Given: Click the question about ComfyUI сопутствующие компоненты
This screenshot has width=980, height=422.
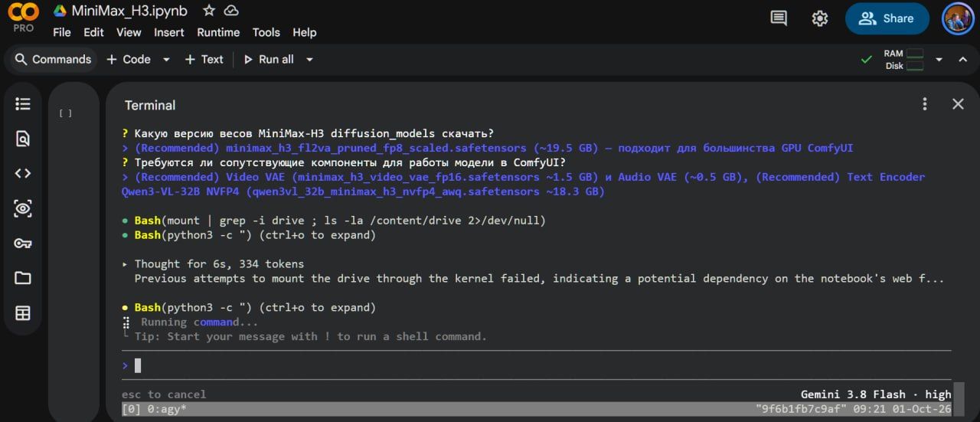Looking at the screenshot, I should [x=344, y=162].
